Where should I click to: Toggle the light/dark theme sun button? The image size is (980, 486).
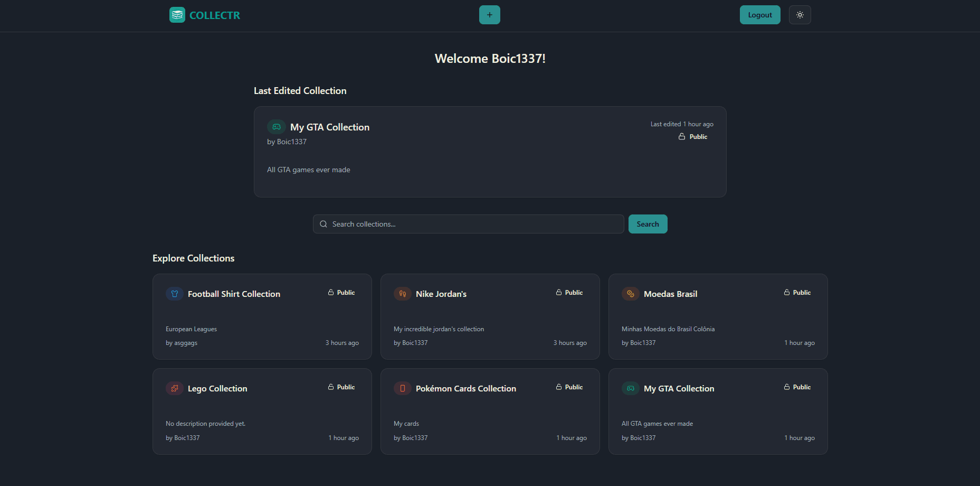pos(800,15)
